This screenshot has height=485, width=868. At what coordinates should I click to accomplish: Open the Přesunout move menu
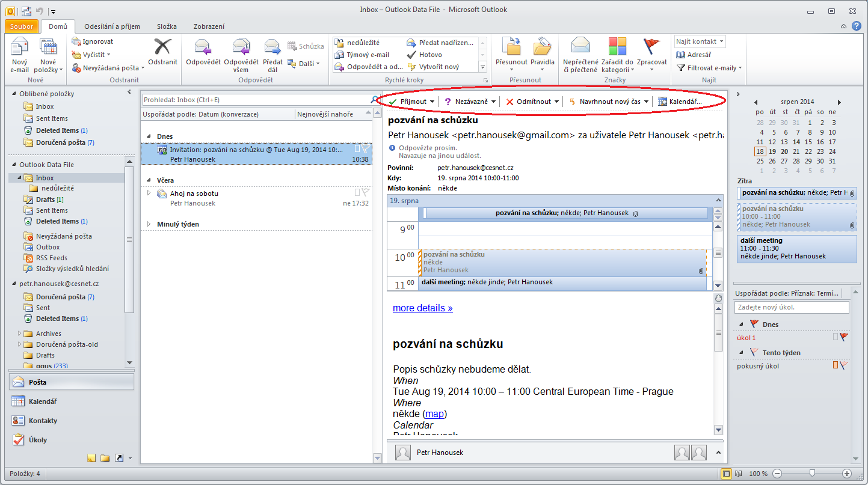(x=511, y=56)
